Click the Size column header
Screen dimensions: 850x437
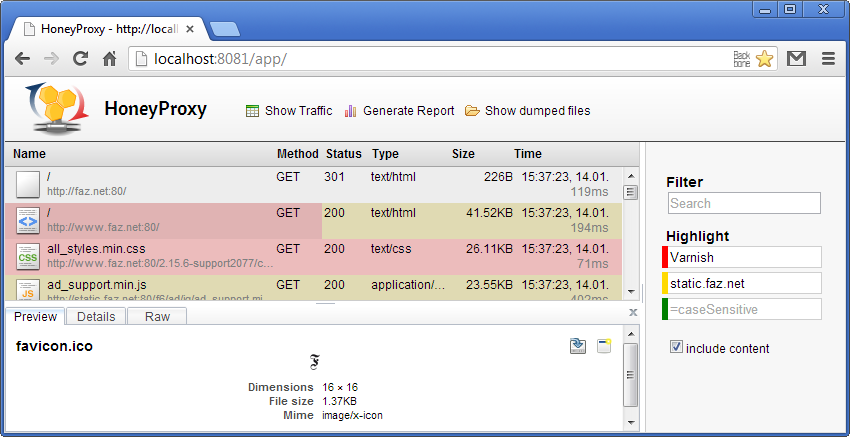coord(463,154)
